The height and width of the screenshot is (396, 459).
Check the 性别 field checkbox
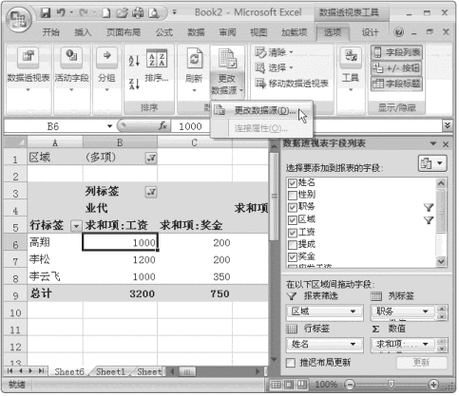292,195
